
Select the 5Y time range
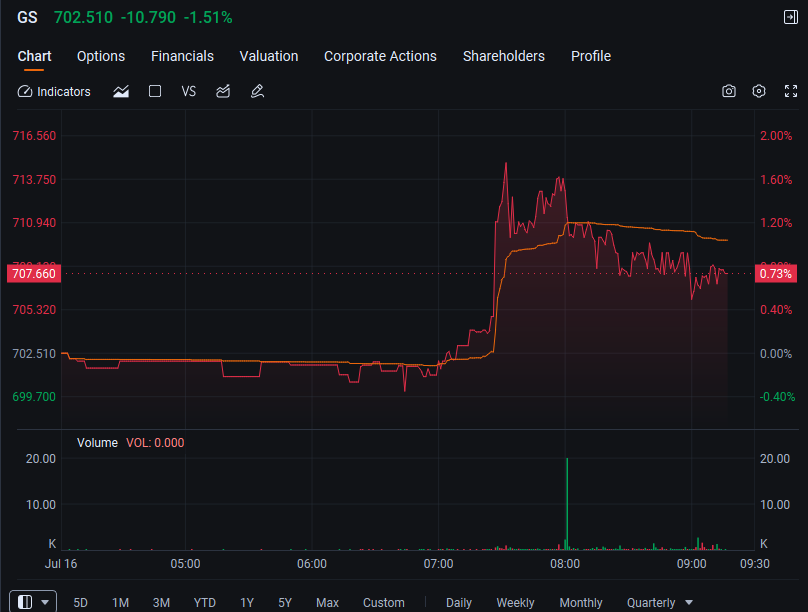[285, 603]
